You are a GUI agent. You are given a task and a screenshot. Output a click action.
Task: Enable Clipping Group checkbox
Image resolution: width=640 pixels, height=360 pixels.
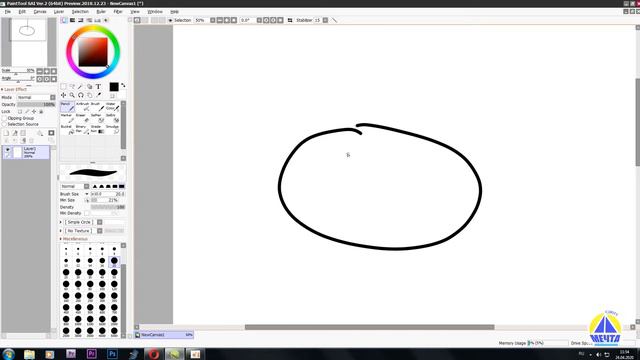coord(4,118)
